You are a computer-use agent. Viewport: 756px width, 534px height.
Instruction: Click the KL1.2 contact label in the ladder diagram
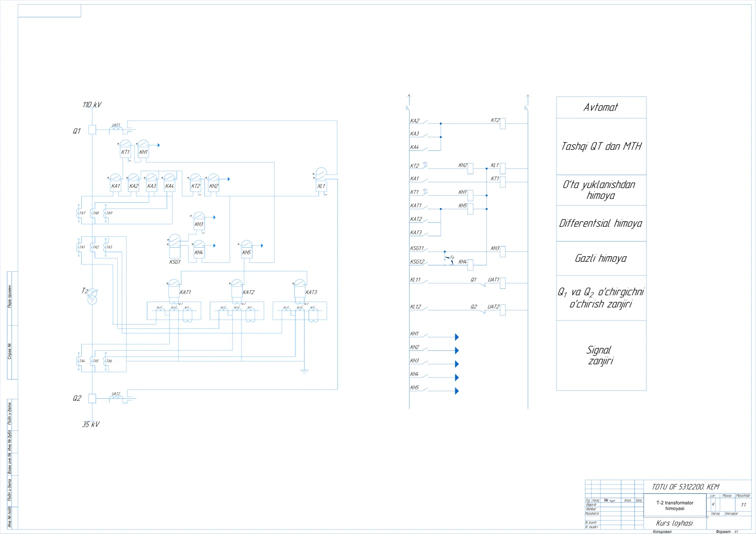[415, 307]
